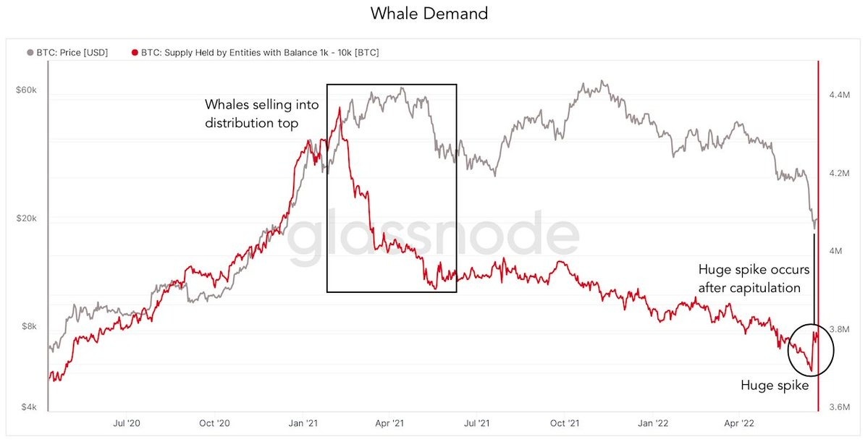Select the Apr '22 x-axis label
This screenshot has height=442, width=868.
pos(738,421)
